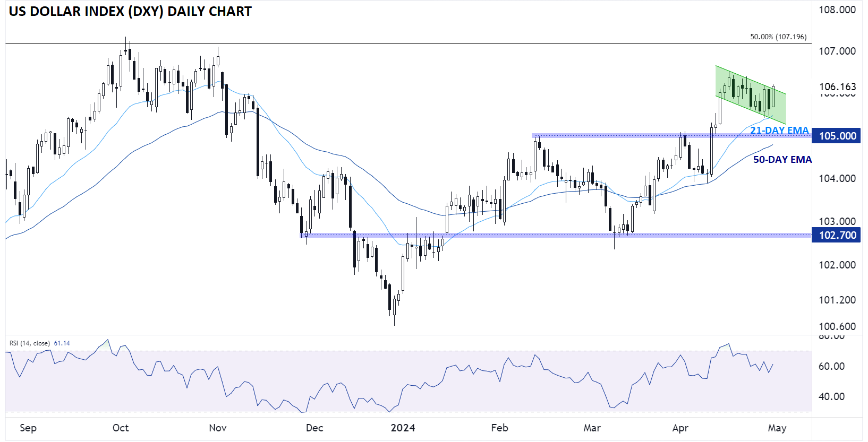Click the RSI value 61.14
The height and width of the screenshot is (442, 868).
pyautogui.click(x=62, y=343)
